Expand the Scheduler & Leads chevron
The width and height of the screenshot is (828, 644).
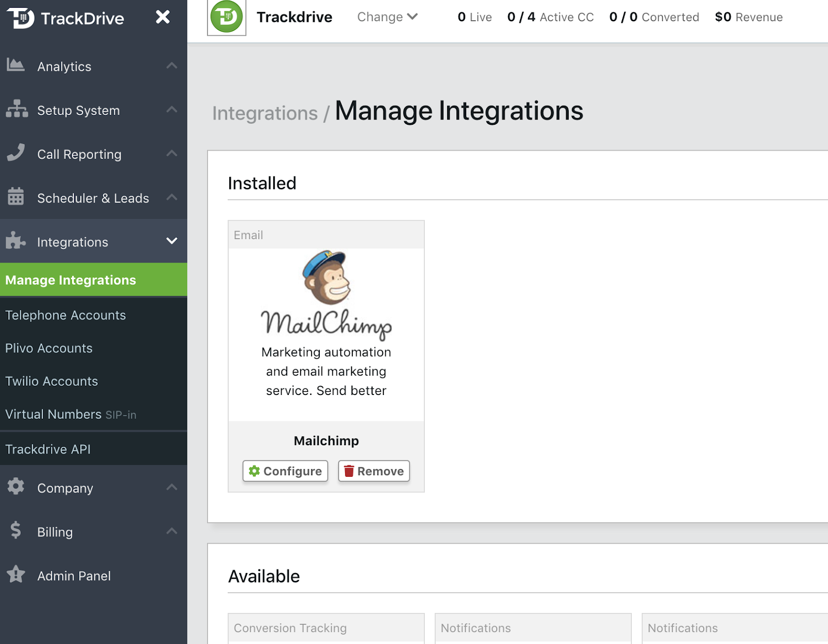point(172,197)
